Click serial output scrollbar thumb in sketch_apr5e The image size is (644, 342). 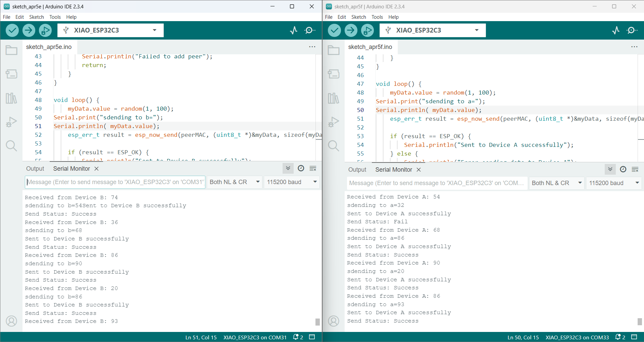click(317, 322)
